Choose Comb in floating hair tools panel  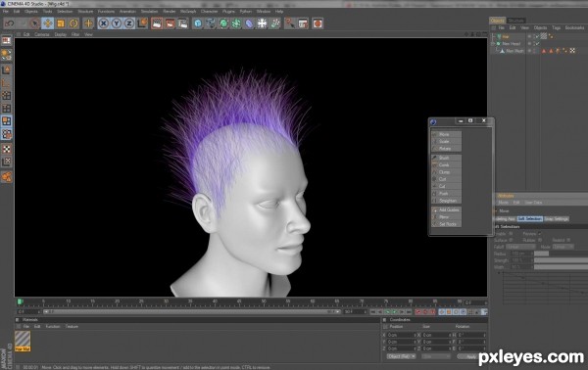446,165
